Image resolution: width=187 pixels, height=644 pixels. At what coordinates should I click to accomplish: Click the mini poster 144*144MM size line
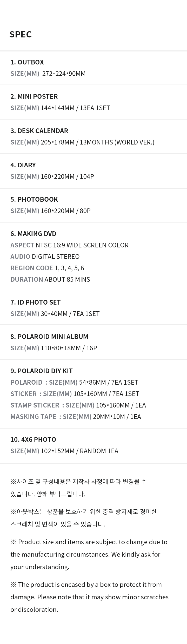tap(60, 108)
